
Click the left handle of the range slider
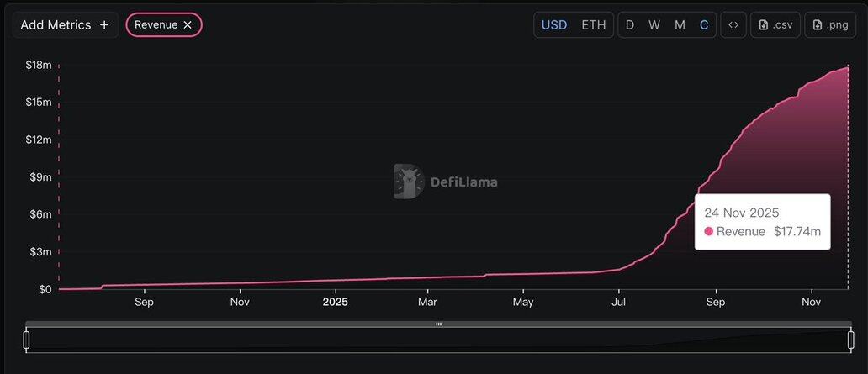point(26,340)
